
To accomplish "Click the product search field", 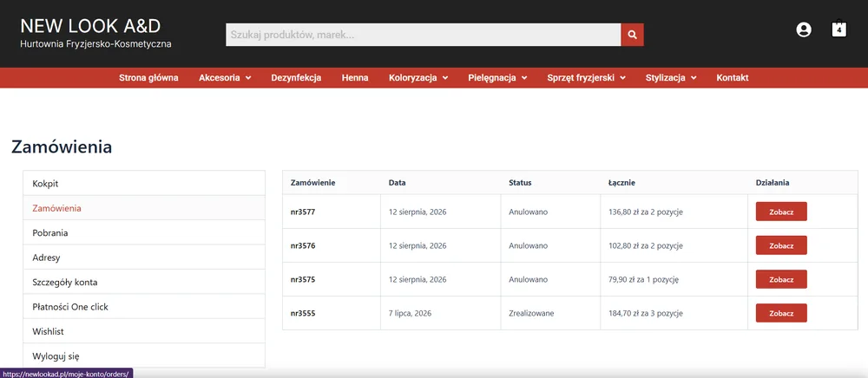I will (424, 35).
